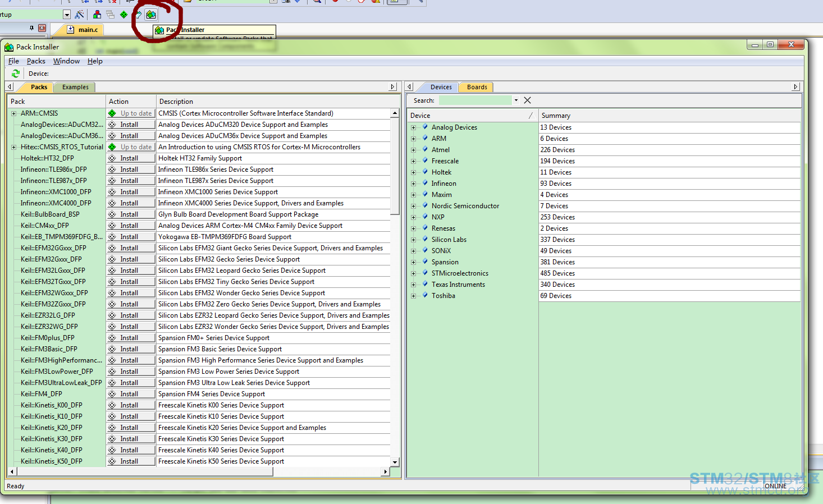This screenshot has height=504, width=823.
Task: Sort by the Device column header
Action: coord(472,116)
